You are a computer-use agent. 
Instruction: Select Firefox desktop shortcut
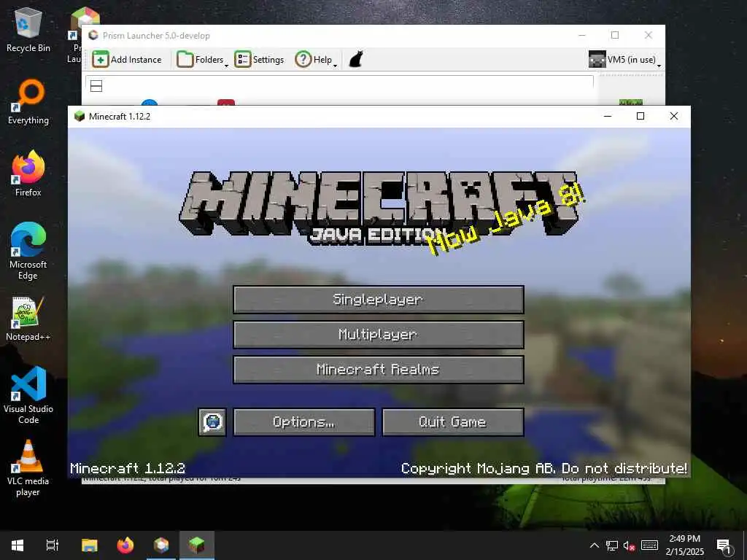tap(28, 174)
